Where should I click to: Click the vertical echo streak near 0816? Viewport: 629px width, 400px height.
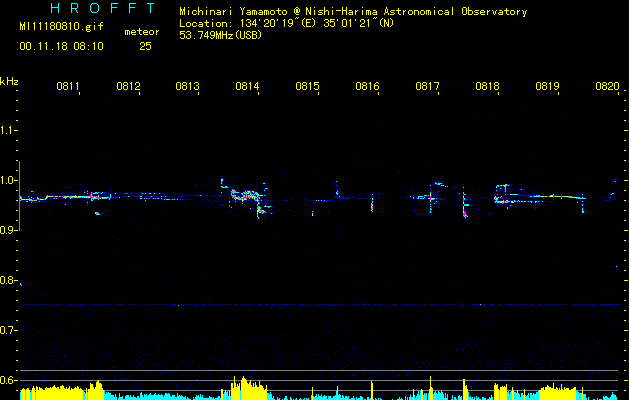point(372,203)
